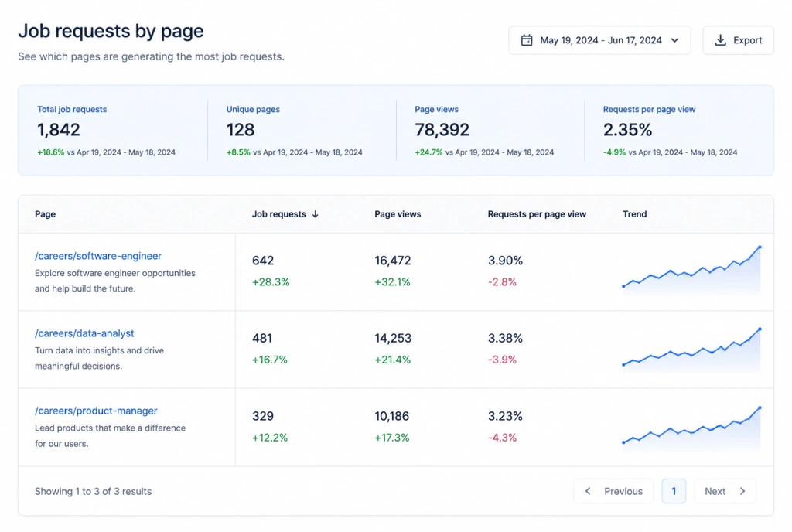Viewport: 792px width, 532px height.
Task: Select page 1 in pagination
Action: point(674,491)
